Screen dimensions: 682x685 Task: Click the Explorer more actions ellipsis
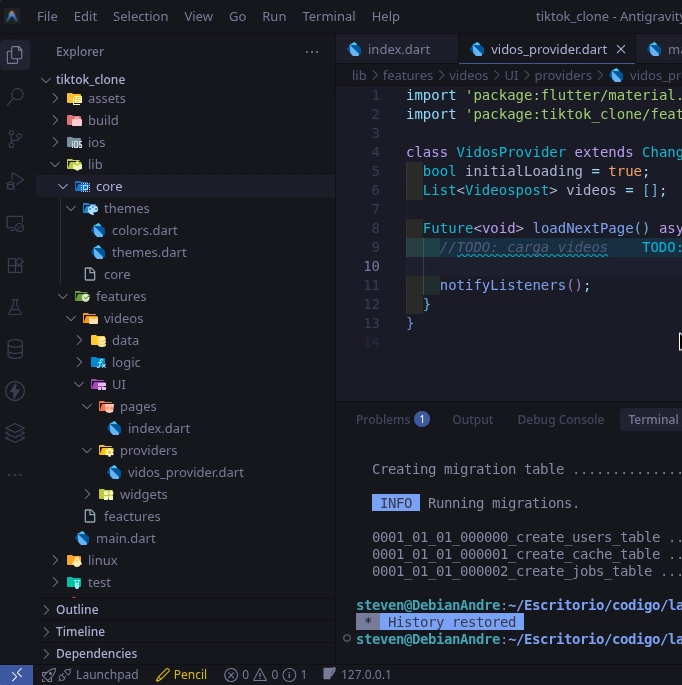point(312,52)
